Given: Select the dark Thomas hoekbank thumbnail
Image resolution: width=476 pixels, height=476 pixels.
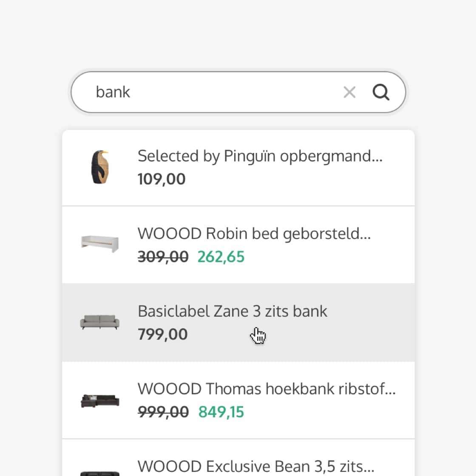Looking at the screenshot, I should (x=100, y=400).
